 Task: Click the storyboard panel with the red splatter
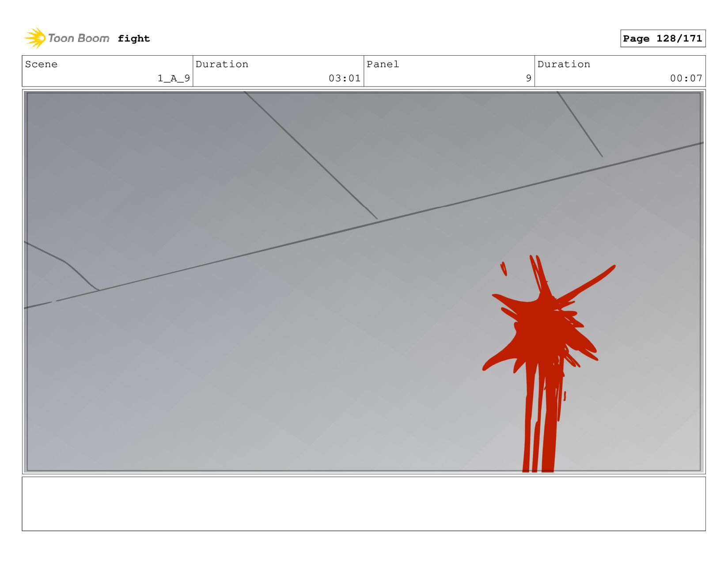click(364, 282)
